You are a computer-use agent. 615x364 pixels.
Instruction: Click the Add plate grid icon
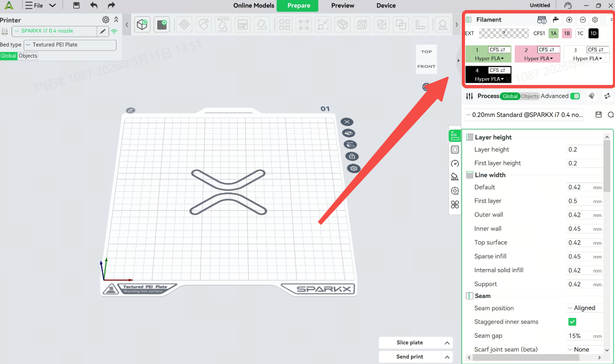[x=162, y=25]
